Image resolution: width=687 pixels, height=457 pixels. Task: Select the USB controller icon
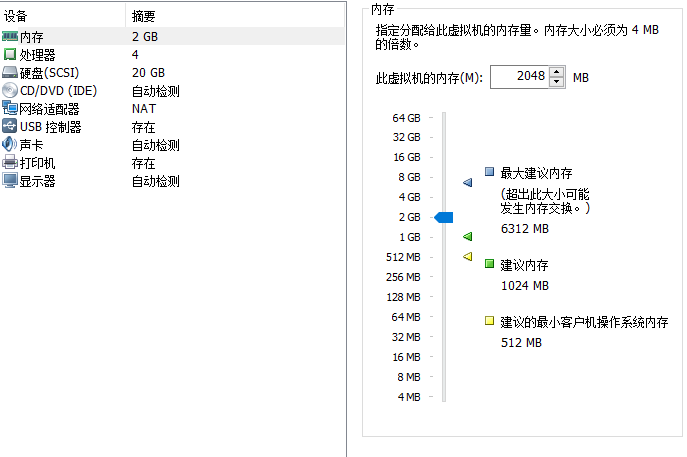(10, 126)
